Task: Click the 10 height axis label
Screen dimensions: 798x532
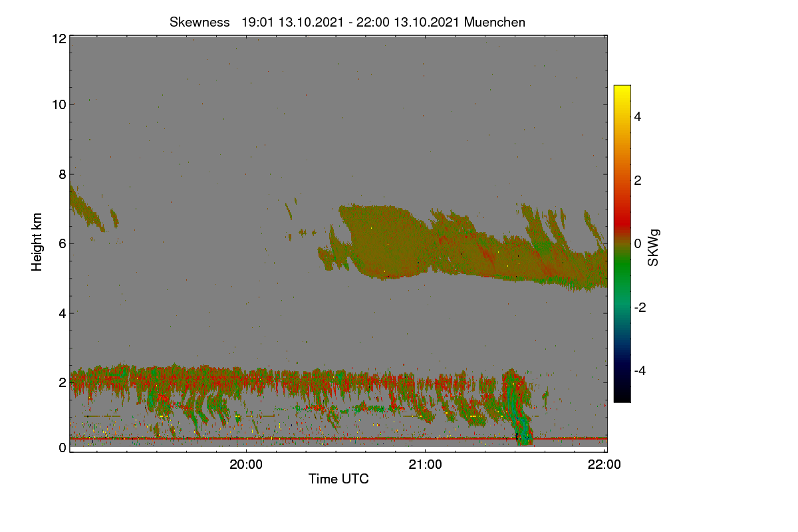Action: pos(59,104)
